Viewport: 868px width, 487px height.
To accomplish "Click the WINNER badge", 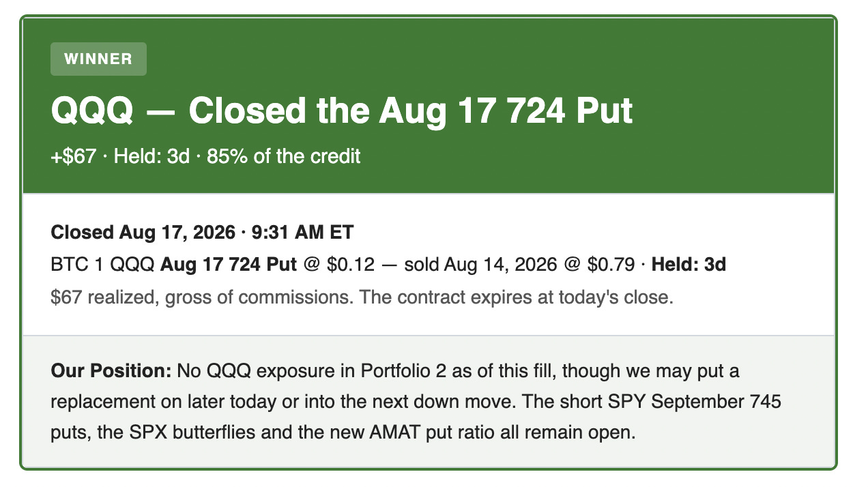I will [98, 59].
